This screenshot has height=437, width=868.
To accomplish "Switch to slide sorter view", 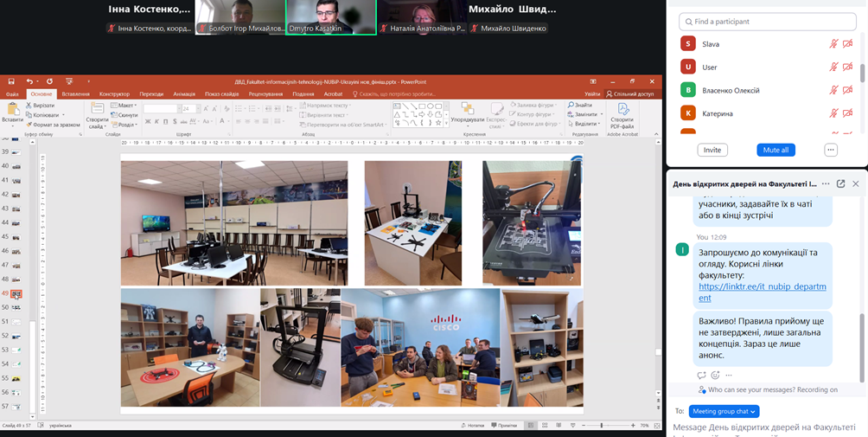I will pyautogui.click(x=544, y=426).
